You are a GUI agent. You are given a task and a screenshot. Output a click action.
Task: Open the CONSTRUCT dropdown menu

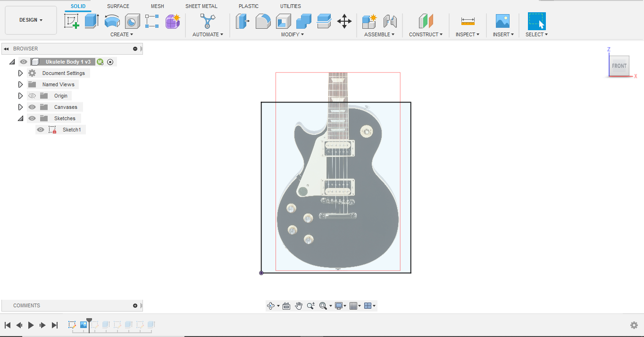click(x=426, y=34)
